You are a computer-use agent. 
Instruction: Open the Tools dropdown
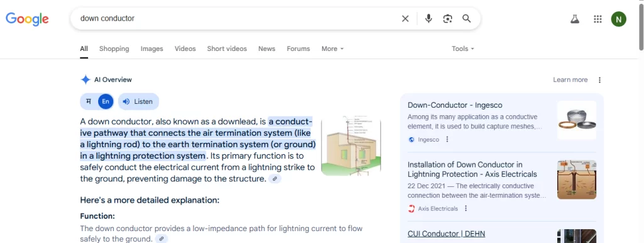click(463, 48)
